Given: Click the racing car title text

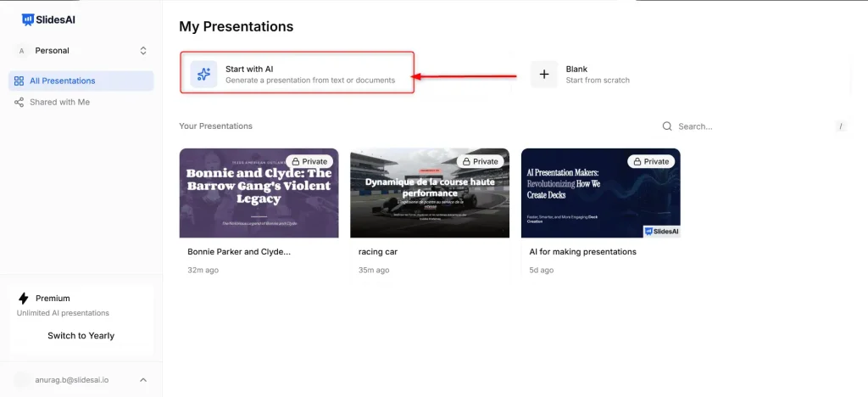Looking at the screenshot, I should point(378,252).
